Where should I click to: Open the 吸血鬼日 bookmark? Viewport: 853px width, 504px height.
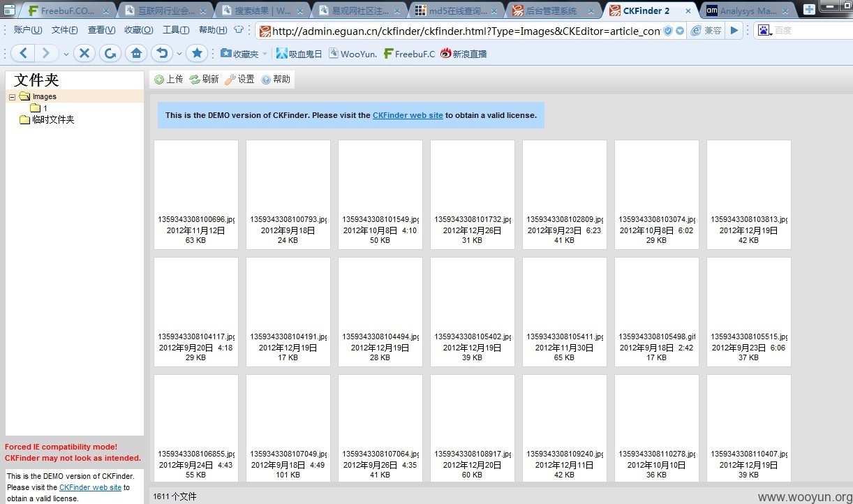pyautogui.click(x=299, y=54)
